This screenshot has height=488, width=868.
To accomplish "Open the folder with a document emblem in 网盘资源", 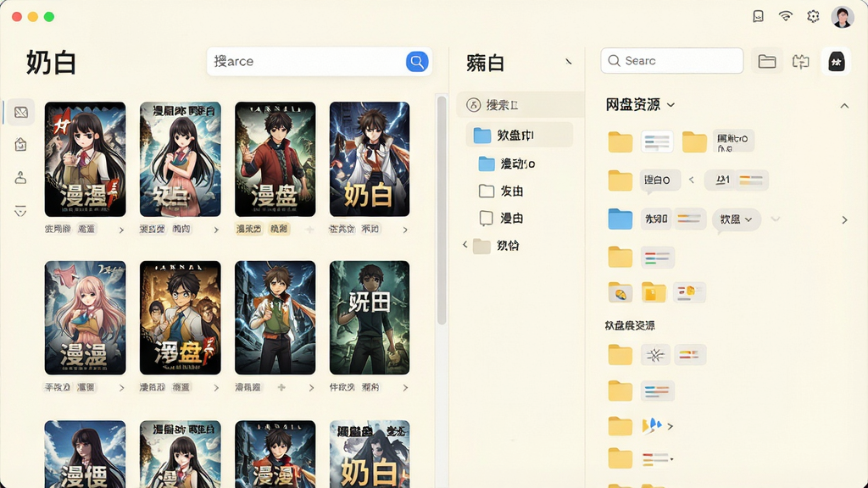I will 654,291.
